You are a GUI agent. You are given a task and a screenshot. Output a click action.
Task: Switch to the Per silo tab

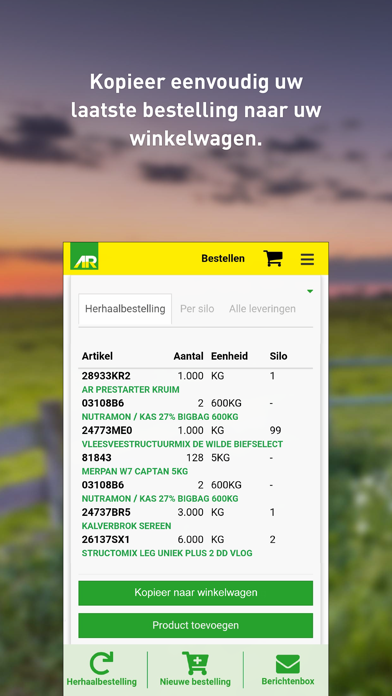(x=197, y=308)
